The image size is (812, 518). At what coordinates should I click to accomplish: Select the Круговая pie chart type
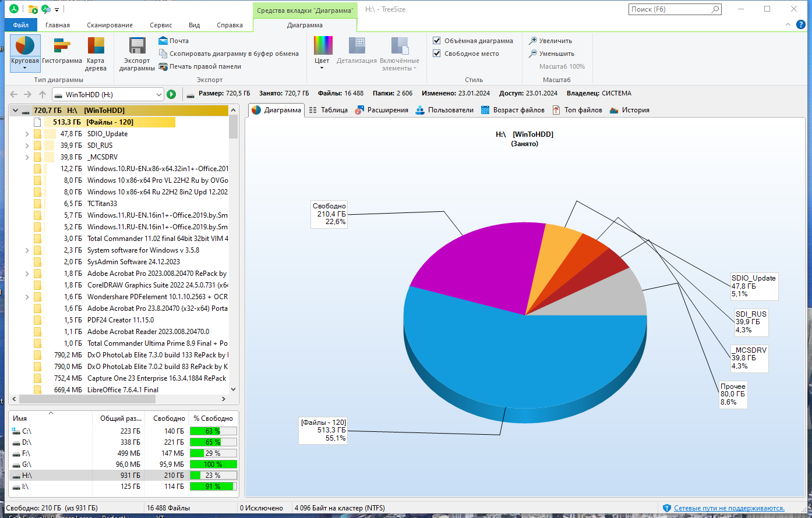point(25,52)
